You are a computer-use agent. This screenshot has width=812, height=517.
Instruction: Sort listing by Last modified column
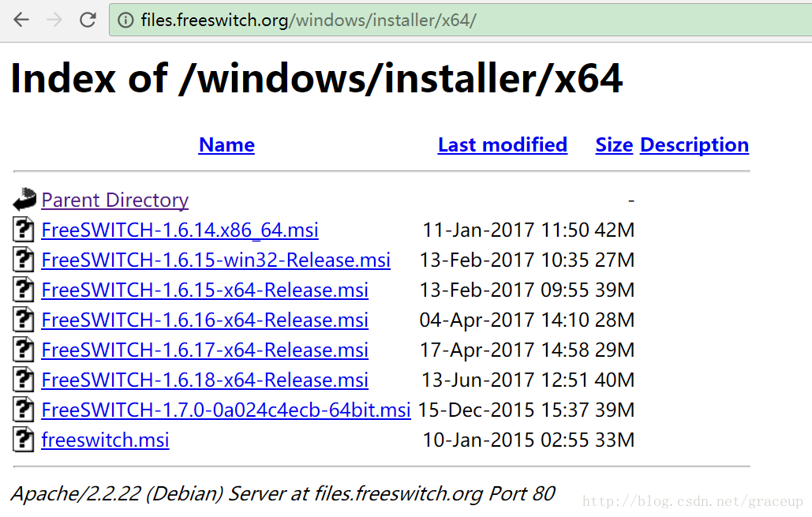[503, 145]
